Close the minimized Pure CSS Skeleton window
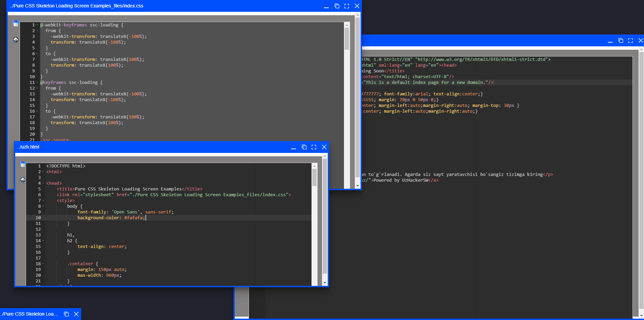The height and width of the screenshot is (320, 644). click(x=76, y=314)
